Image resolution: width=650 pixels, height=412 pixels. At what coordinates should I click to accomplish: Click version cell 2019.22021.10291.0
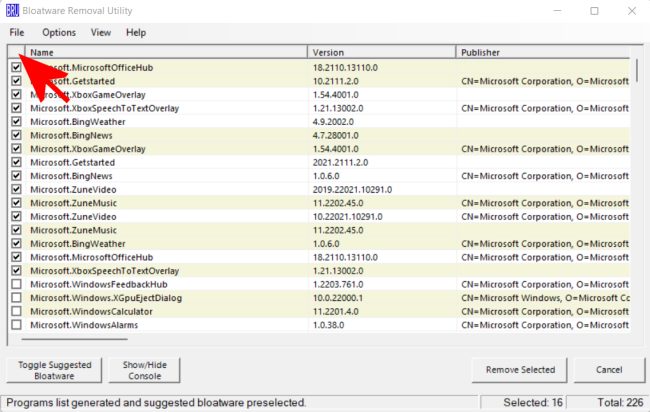(x=352, y=189)
